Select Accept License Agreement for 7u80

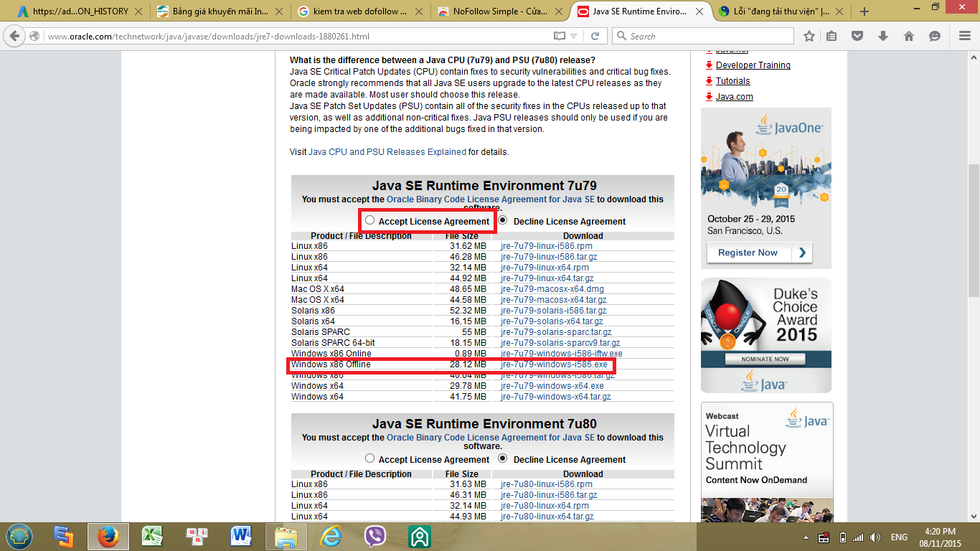coord(369,458)
